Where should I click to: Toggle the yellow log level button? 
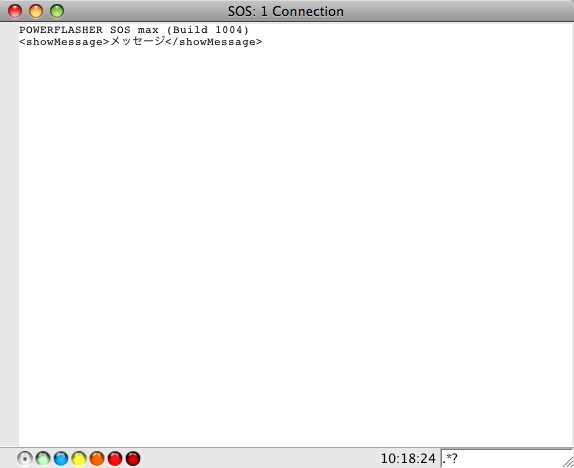tap(79, 458)
